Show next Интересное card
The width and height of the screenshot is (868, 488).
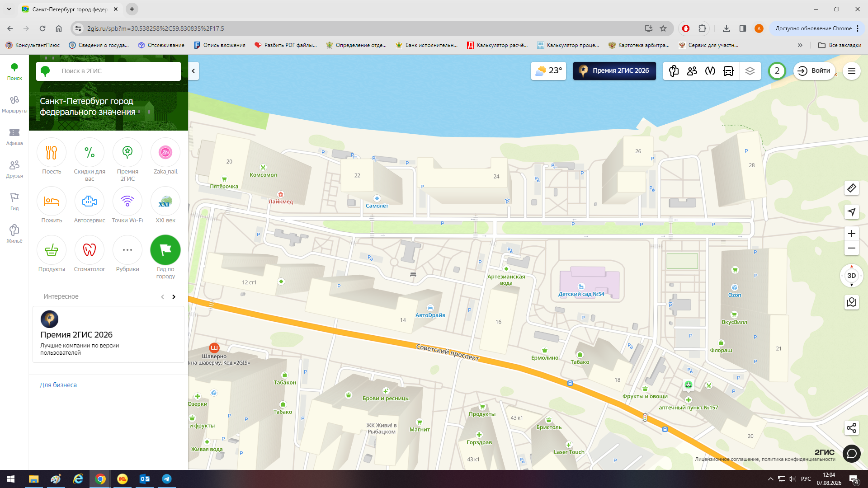174,297
